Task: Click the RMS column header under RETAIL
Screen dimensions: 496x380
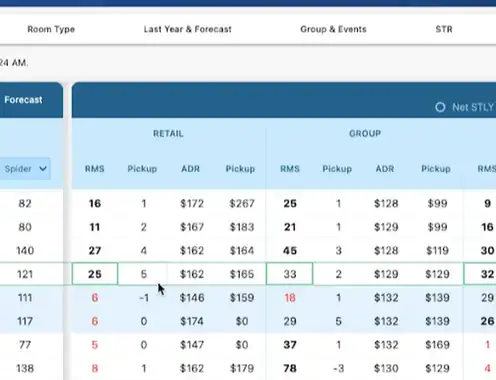Action: 95,169
